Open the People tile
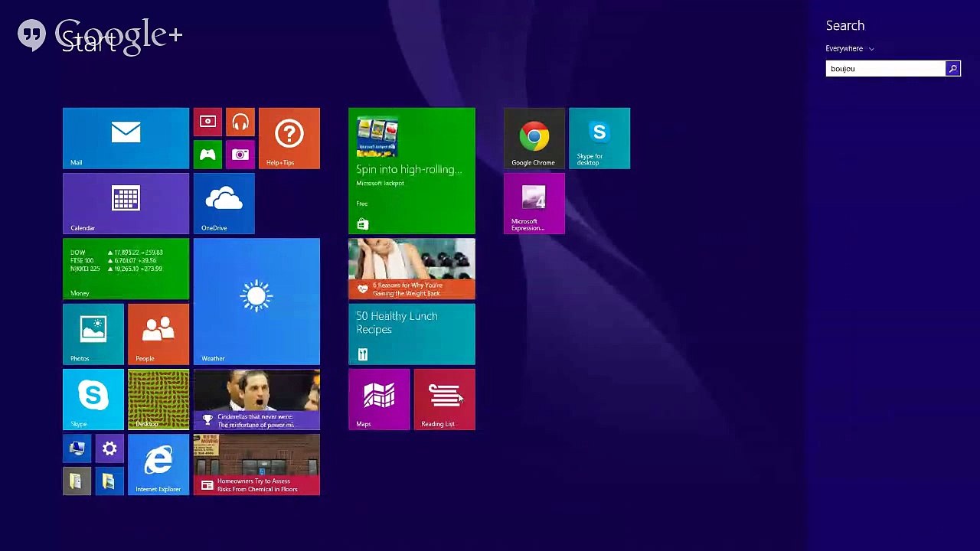 pos(158,334)
